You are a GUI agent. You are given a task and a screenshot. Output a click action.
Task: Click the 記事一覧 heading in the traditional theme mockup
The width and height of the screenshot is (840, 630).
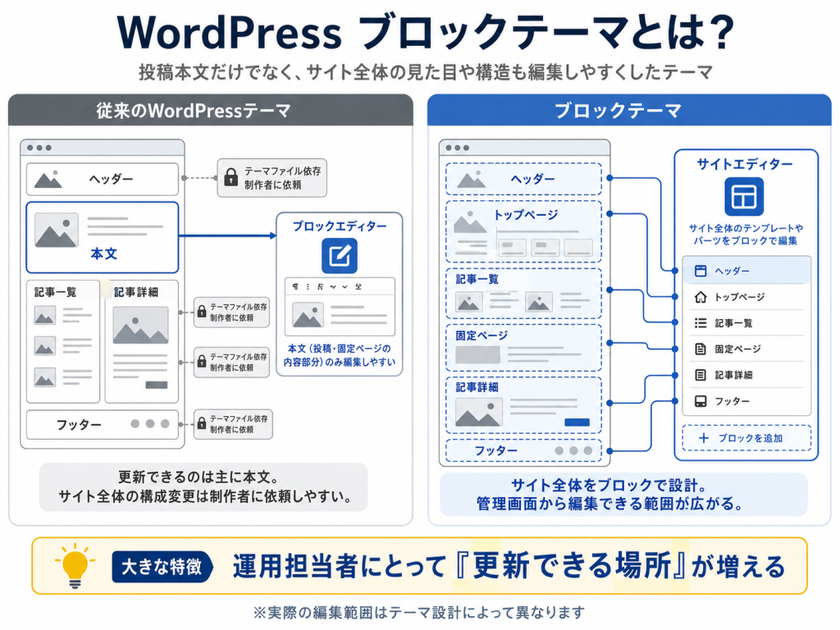point(56,292)
